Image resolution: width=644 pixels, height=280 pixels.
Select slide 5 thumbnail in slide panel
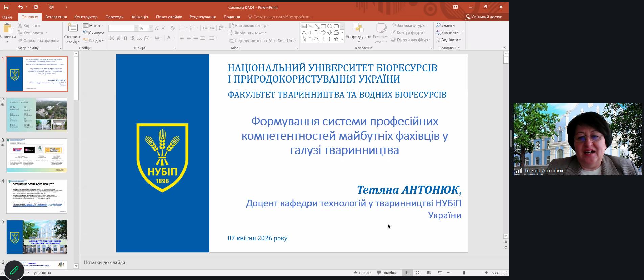click(x=37, y=237)
